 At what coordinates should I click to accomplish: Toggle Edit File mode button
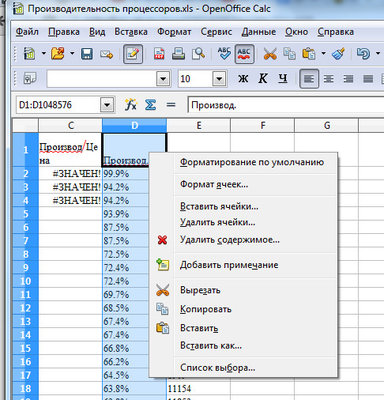(x=133, y=54)
